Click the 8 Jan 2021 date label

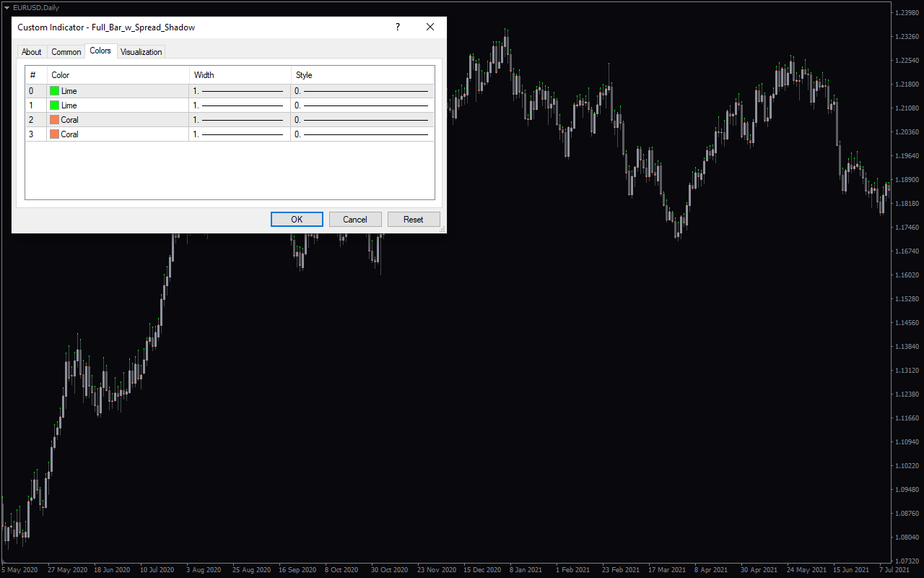pyautogui.click(x=526, y=570)
